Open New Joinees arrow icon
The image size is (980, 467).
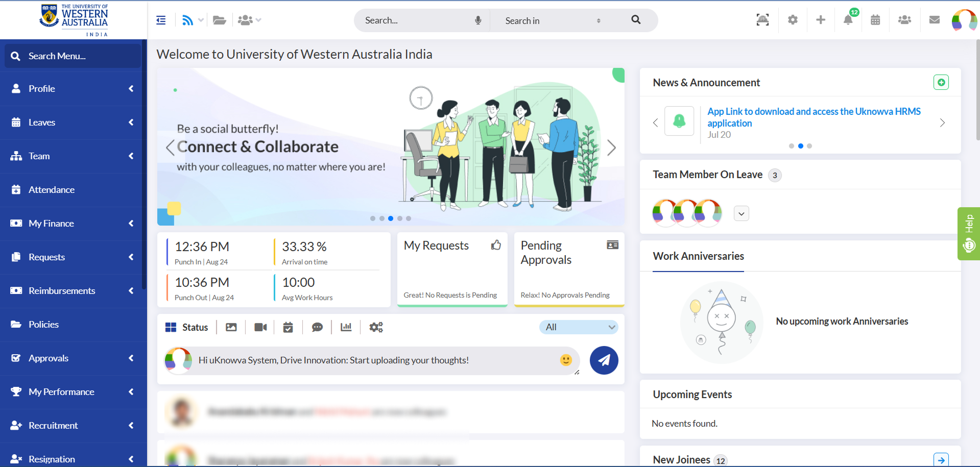941,459
